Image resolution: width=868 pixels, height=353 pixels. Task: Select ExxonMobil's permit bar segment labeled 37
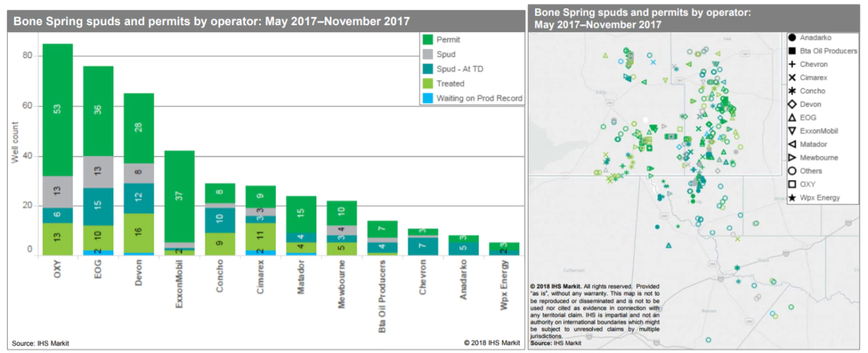click(180, 196)
